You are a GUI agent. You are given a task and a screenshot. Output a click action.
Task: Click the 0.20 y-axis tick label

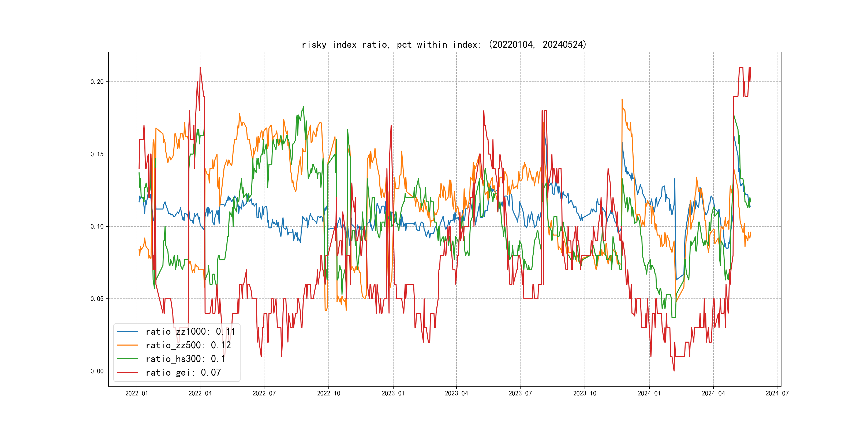[97, 82]
